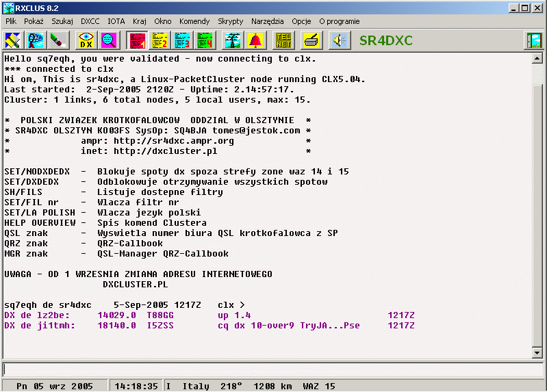Click the antenna tower icon

click(x=233, y=40)
